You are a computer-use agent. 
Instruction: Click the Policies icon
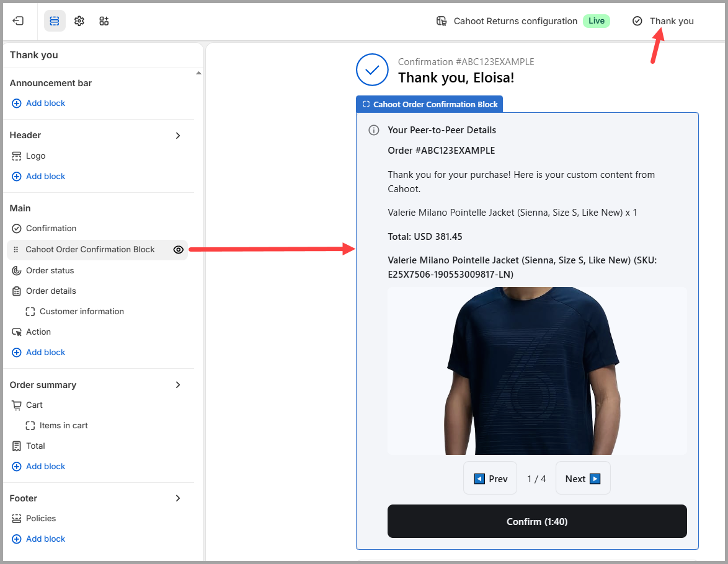(17, 519)
